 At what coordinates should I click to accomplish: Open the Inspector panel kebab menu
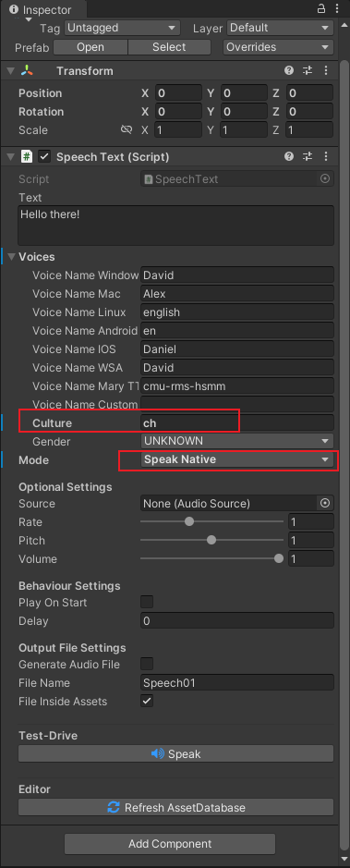338,9
